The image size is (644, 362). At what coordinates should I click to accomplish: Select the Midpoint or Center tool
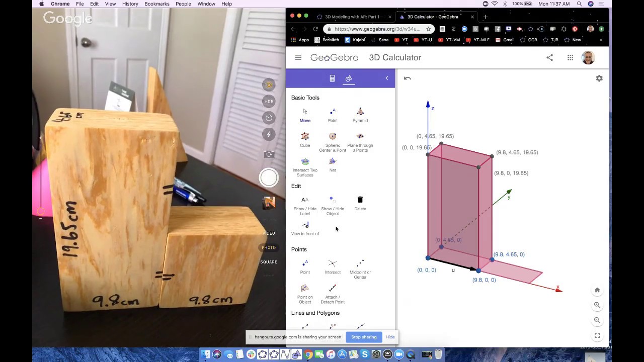pyautogui.click(x=360, y=269)
